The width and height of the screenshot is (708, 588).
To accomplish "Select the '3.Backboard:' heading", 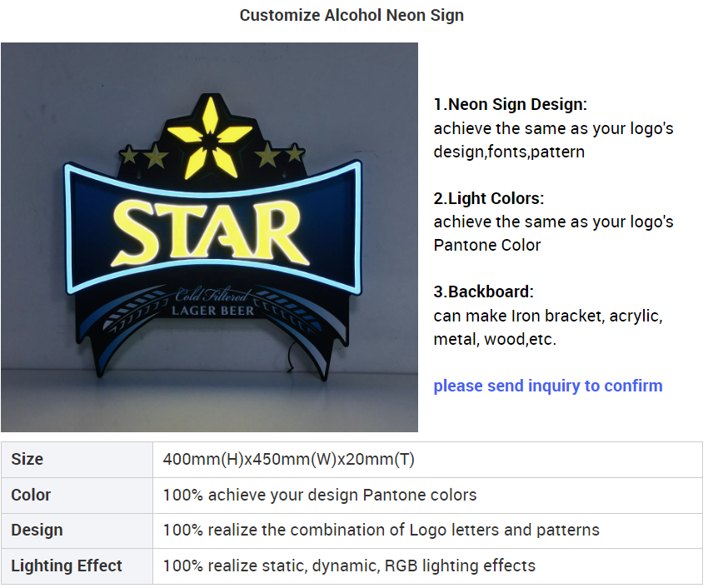I will [484, 292].
